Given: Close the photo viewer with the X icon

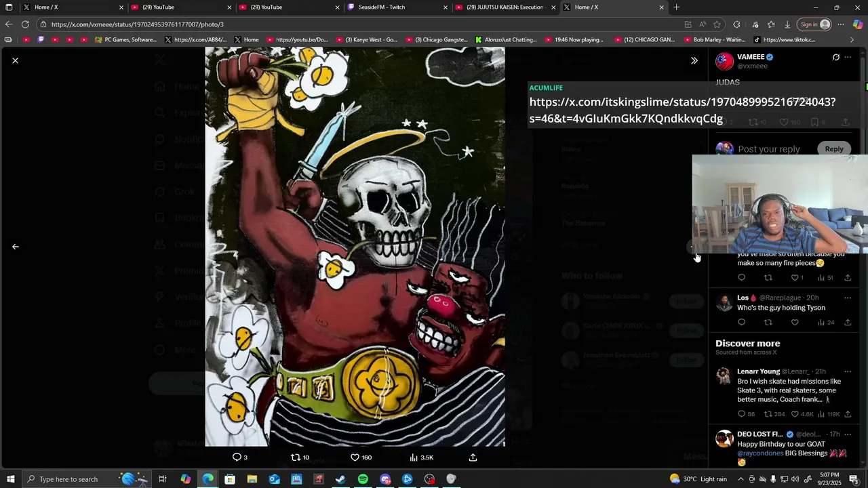Looking at the screenshot, I should tap(15, 60).
